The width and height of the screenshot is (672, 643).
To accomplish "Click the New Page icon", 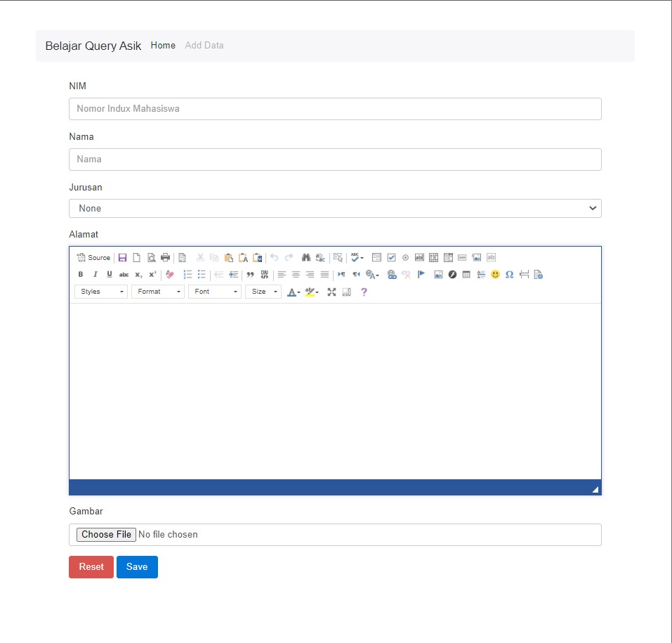I will click(x=136, y=257).
